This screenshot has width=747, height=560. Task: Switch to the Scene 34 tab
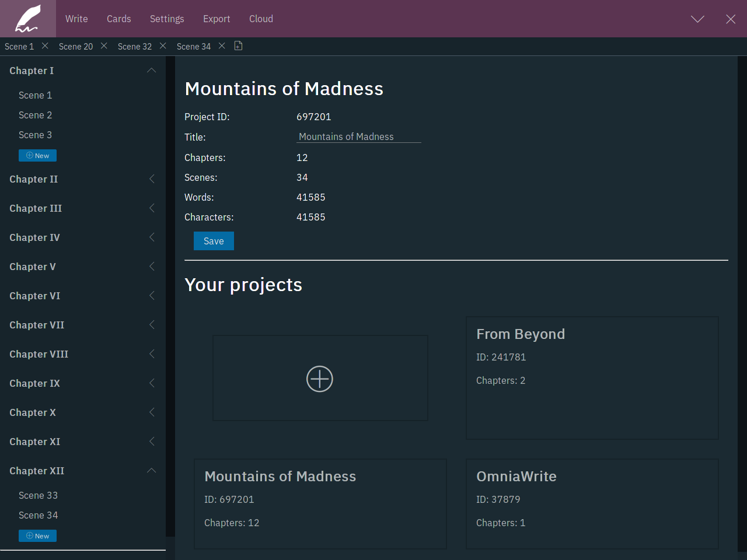194,47
